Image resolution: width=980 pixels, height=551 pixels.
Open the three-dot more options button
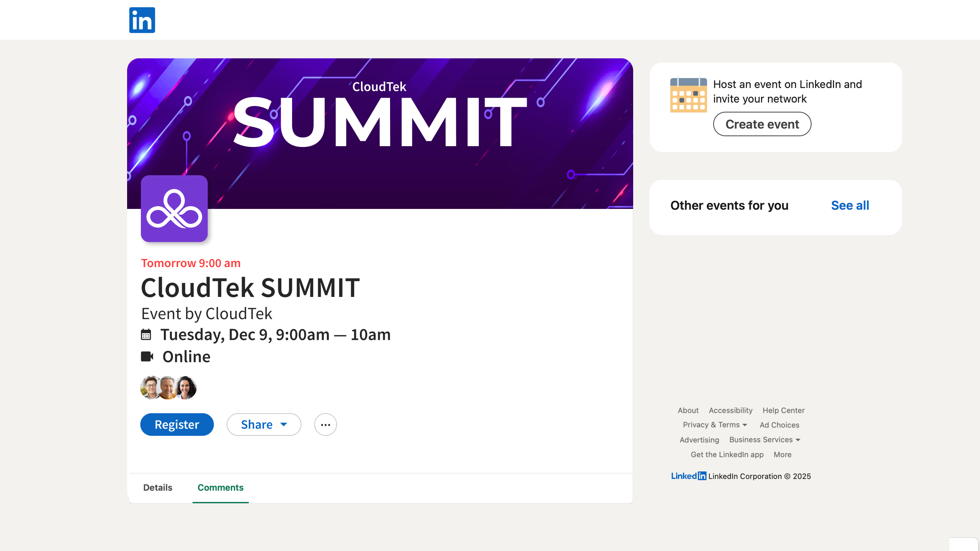325,424
